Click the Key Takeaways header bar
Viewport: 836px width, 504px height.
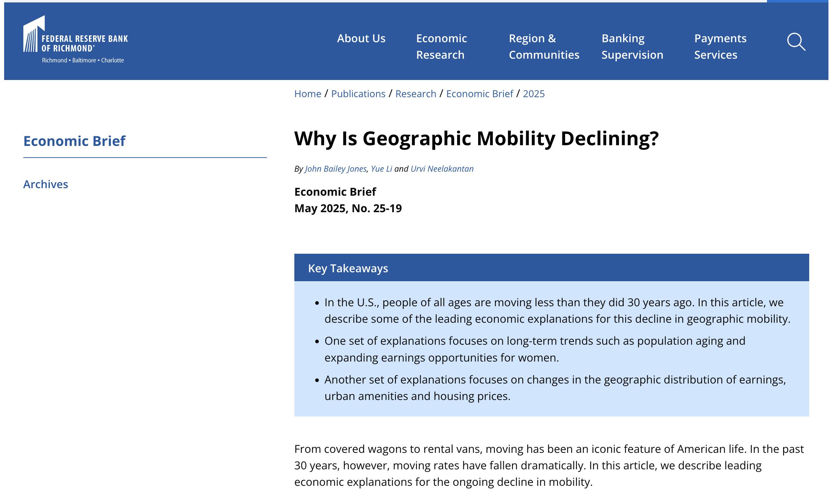(551, 268)
